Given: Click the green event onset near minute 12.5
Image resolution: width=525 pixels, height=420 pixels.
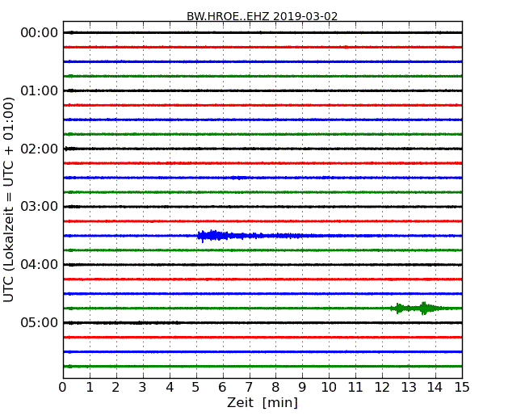Looking at the screenshot, I should [x=398, y=308].
